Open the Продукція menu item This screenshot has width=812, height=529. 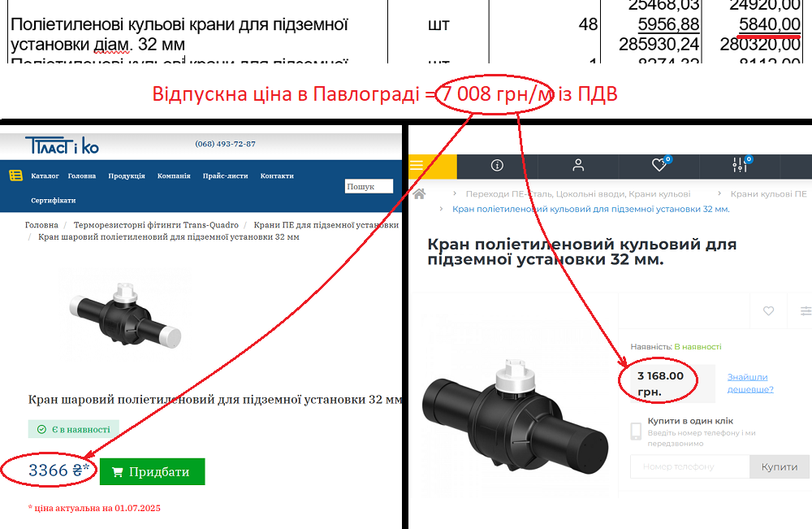127,176
